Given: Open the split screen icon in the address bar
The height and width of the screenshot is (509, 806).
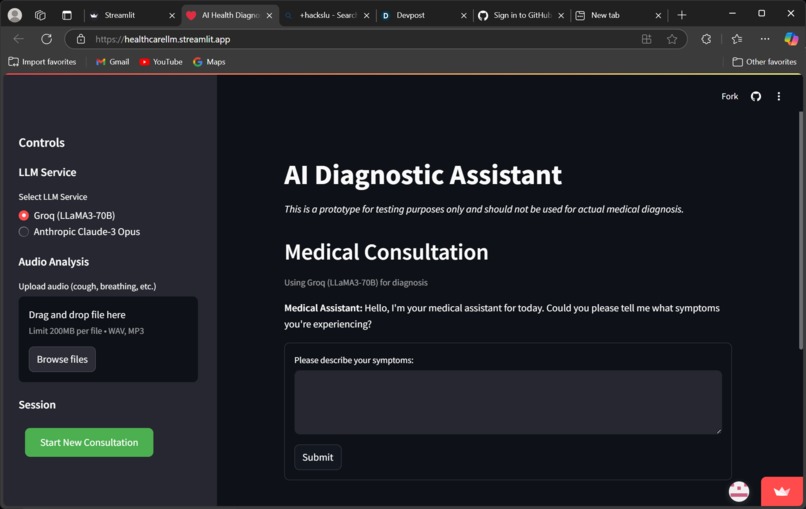Looking at the screenshot, I should click(x=647, y=39).
